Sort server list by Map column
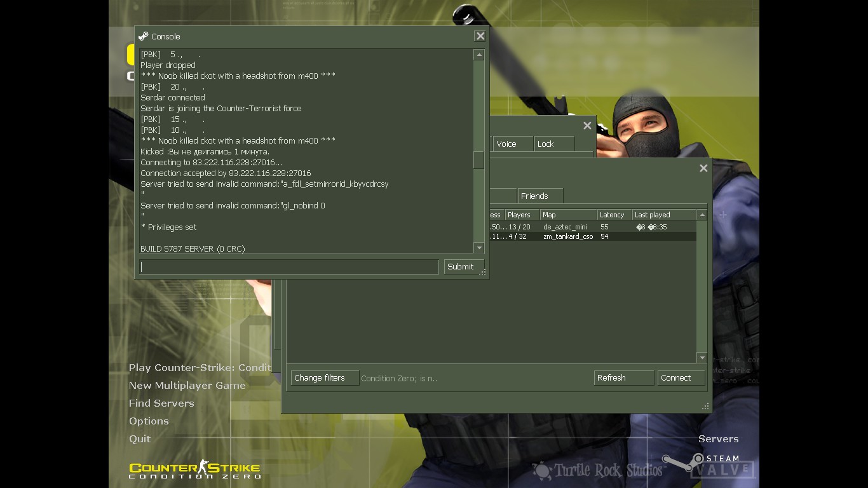868x488 pixels. coord(567,215)
